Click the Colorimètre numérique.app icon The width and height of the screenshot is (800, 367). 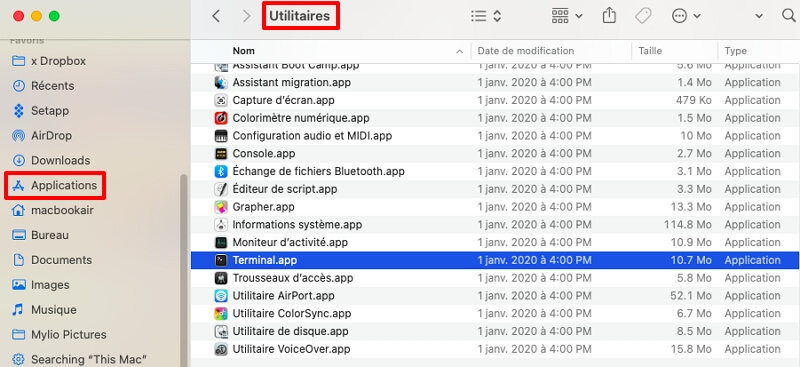click(221, 118)
